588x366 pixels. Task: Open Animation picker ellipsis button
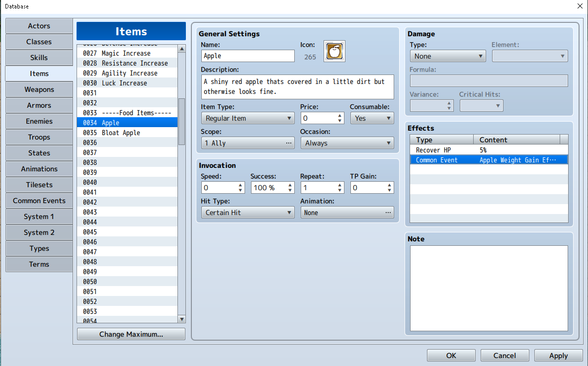(388, 213)
